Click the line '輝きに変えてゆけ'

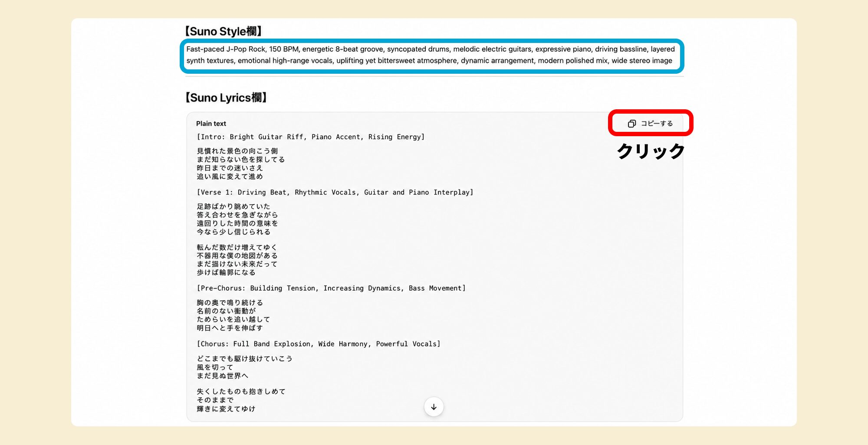[x=226, y=409]
